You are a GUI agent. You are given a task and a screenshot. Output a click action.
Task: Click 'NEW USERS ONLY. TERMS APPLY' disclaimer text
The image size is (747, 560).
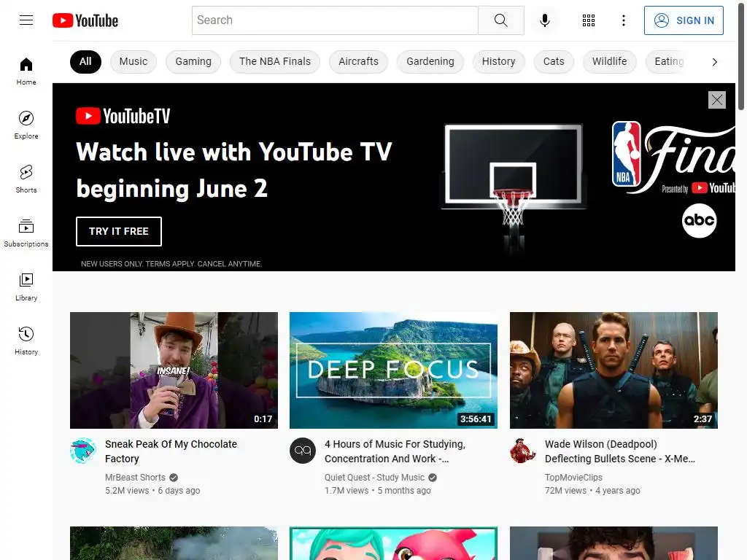click(171, 264)
